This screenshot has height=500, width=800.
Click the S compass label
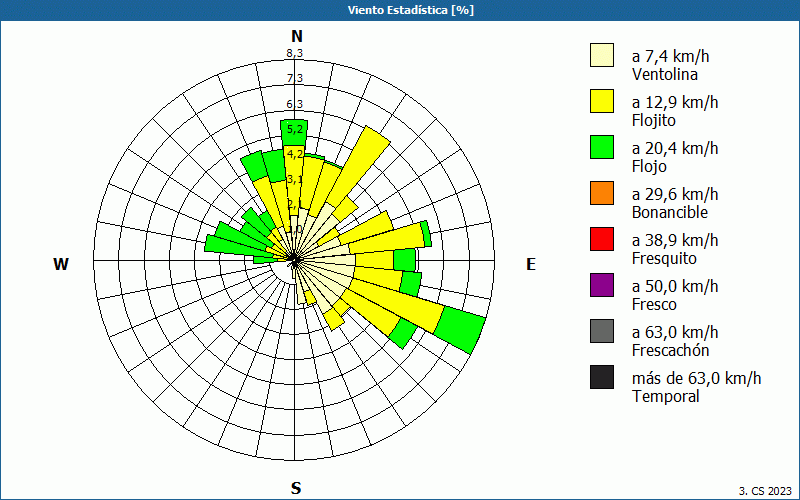(296, 489)
